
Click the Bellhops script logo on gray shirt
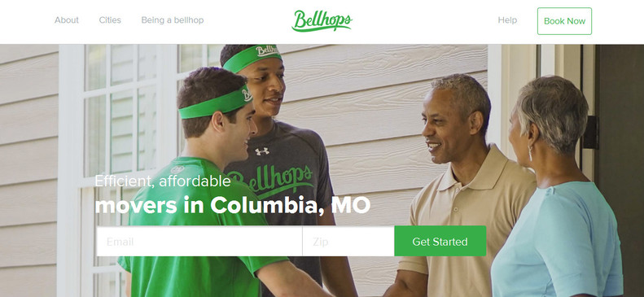(x=271, y=180)
